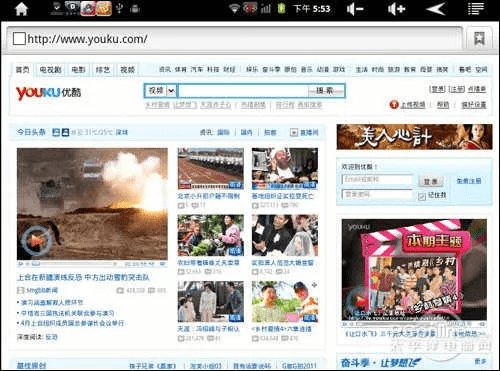Tap the Wi-Fi signal icon
Viewport: 500px width, 371px height.
click(x=234, y=8)
